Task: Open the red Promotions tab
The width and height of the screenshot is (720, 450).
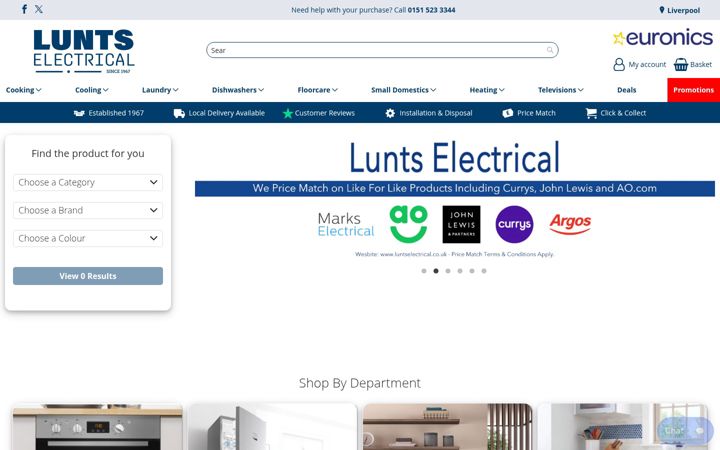Action: pos(693,90)
